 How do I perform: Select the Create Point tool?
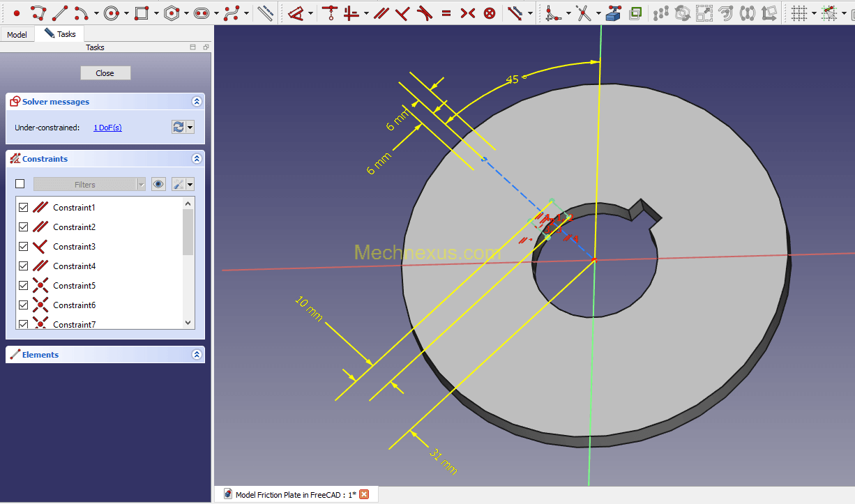pyautogui.click(x=17, y=13)
